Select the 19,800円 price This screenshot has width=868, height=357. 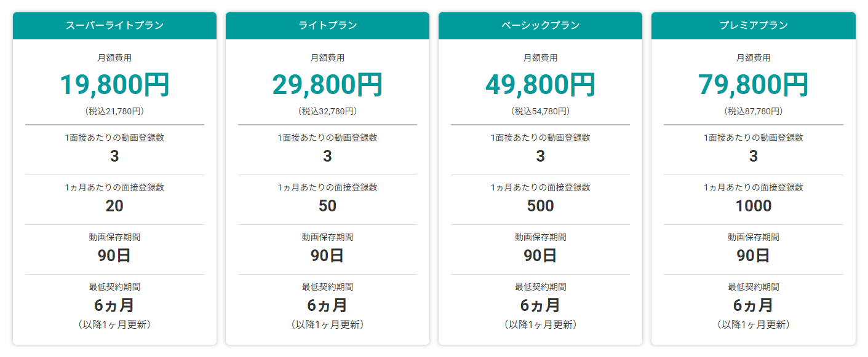(114, 85)
